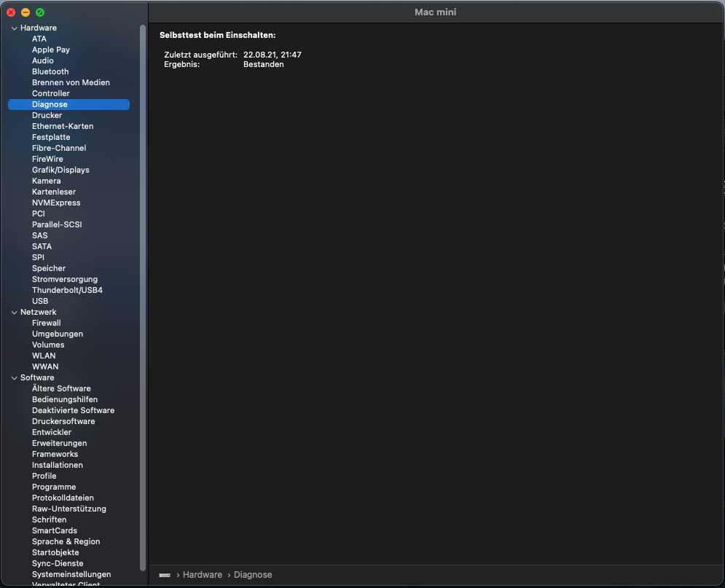
Task: Select Bluetooth in the sidebar
Action: [x=50, y=71]
